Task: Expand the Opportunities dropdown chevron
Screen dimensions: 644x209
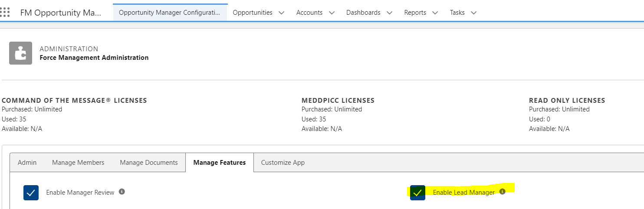Action: (x=281, y=13)
